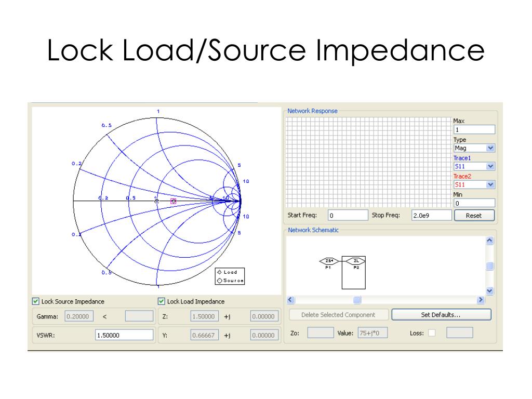Screen dimensions: 532x399
Task: Click the load marker on the Smith chart
Action: [x=174, y=201]
